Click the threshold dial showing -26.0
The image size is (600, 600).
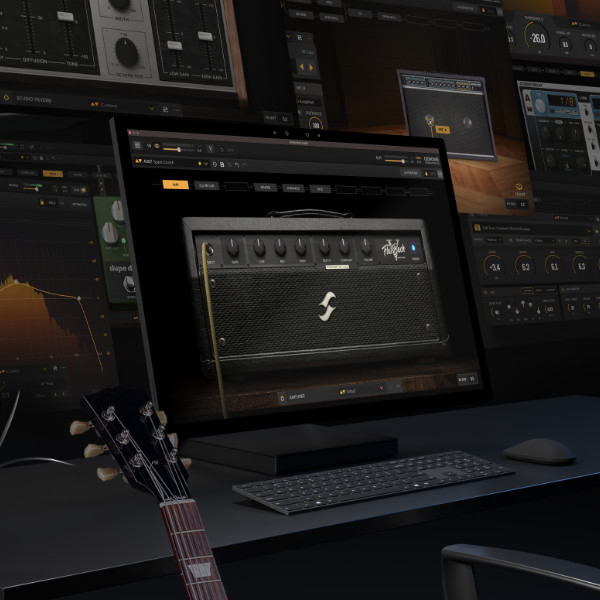pos(537,38)
